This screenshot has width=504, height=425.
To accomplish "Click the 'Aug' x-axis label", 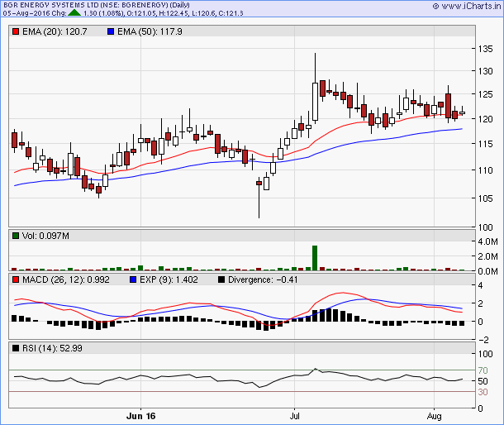I will (x=435, y=416).
